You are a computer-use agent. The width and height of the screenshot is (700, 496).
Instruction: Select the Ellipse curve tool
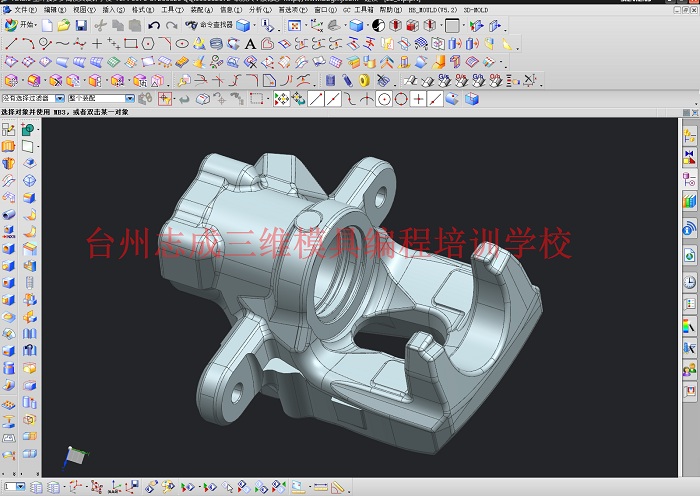tap(182, 44)
